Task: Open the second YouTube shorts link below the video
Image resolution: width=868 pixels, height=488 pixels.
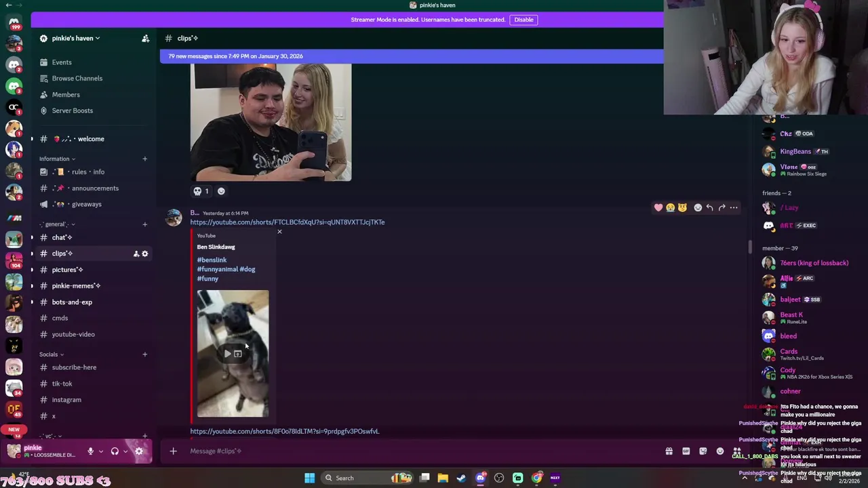Action: 285,431
